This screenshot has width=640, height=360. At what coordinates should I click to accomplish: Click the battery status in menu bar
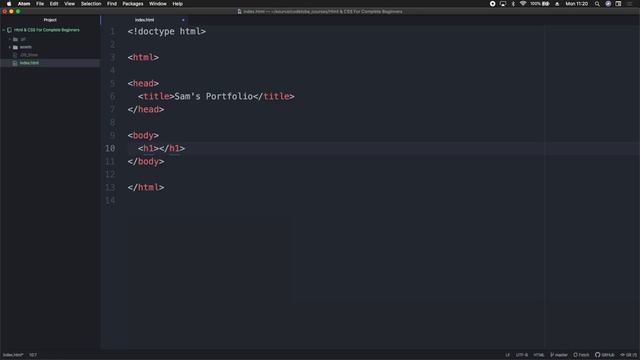tap(540, 4)
